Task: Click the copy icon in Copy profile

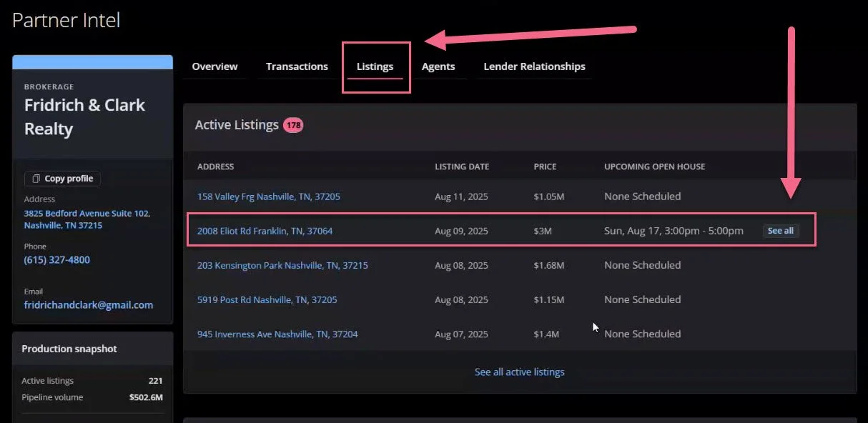Action: [x=36, y=179]
